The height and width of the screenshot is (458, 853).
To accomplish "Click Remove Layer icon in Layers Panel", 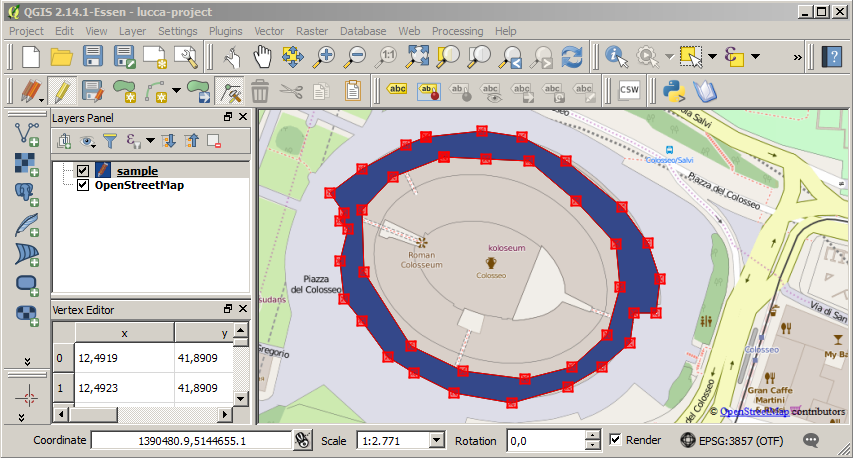I will [x=214, y=141].
